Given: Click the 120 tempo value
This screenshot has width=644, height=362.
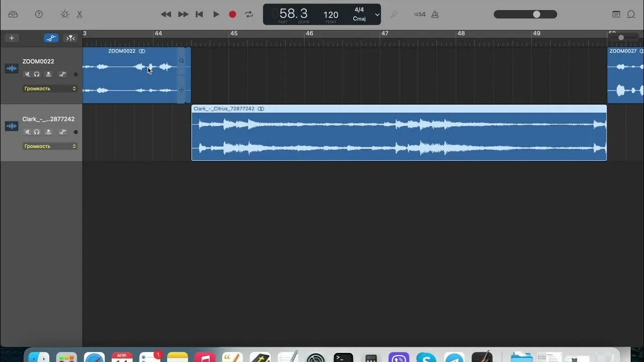Looking at the screenshot, I should click(331, 15).
